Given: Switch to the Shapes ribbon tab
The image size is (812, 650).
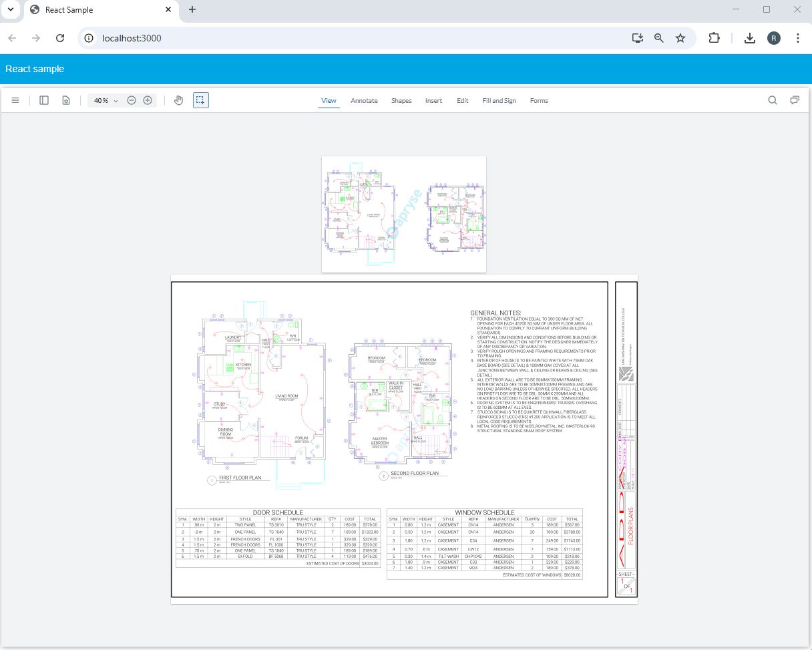Looking at the screenshot, I should tap(401, 101).
